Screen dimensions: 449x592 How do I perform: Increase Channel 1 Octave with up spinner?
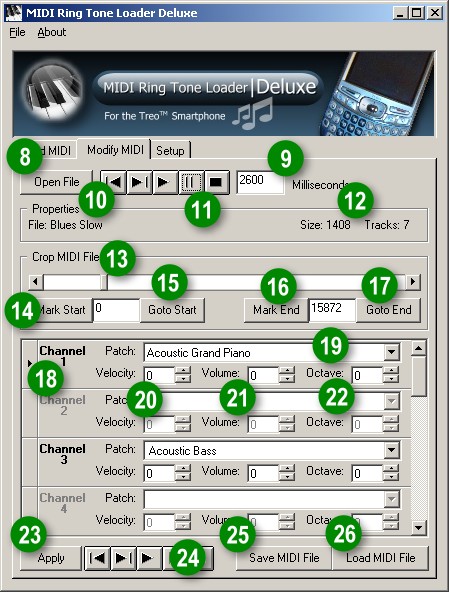coord(391,371)
